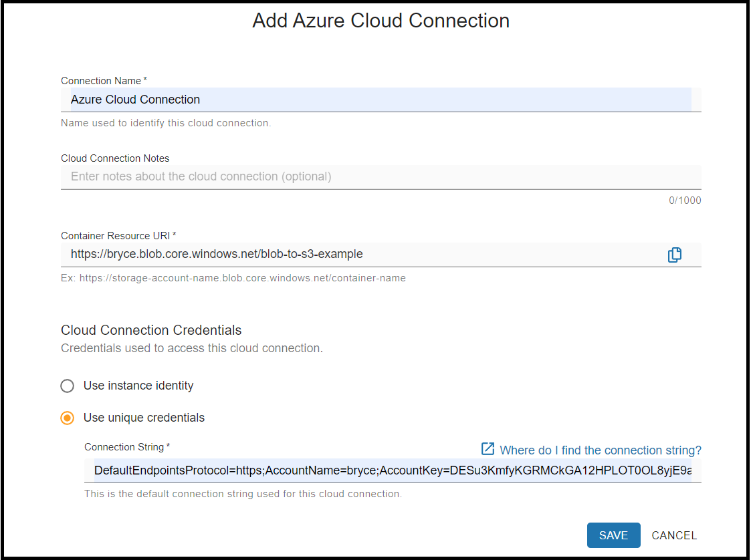Click the CANCEL button
The height and width of the screenshot is (560, 751).
pos(674,535)
